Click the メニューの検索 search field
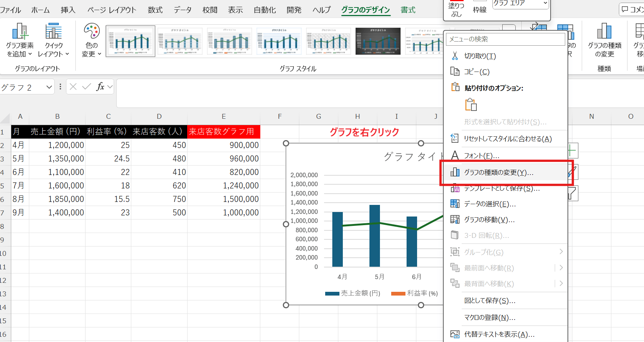Image resolution: width=644 pixels, height=342 pixels. tap(505, 39)
